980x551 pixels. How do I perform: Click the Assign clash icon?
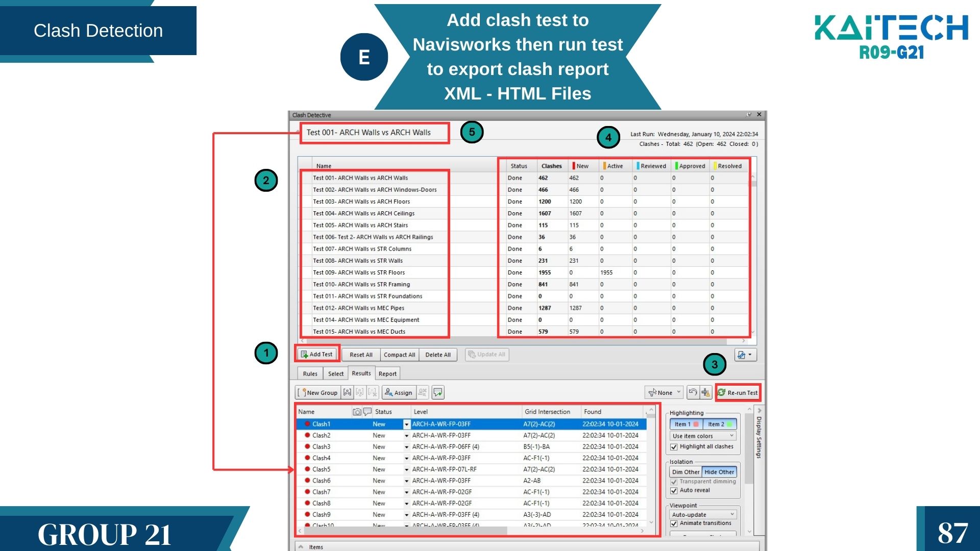pyautogui.click(x=389, y=392)
